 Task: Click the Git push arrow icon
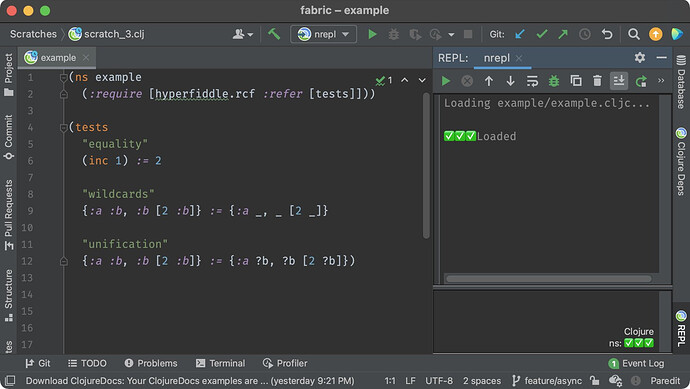pyautogui.click(x=563, y=34)
